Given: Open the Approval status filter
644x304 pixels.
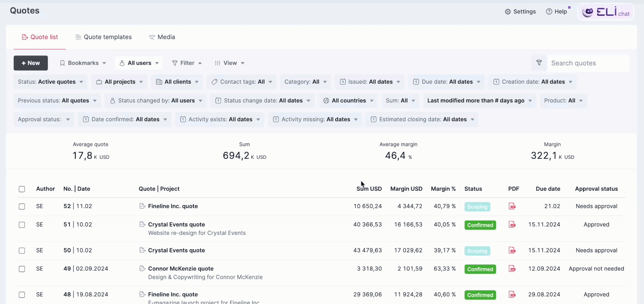Looking at the screenshot, I should pyautogui.click(x=44, y=119).
